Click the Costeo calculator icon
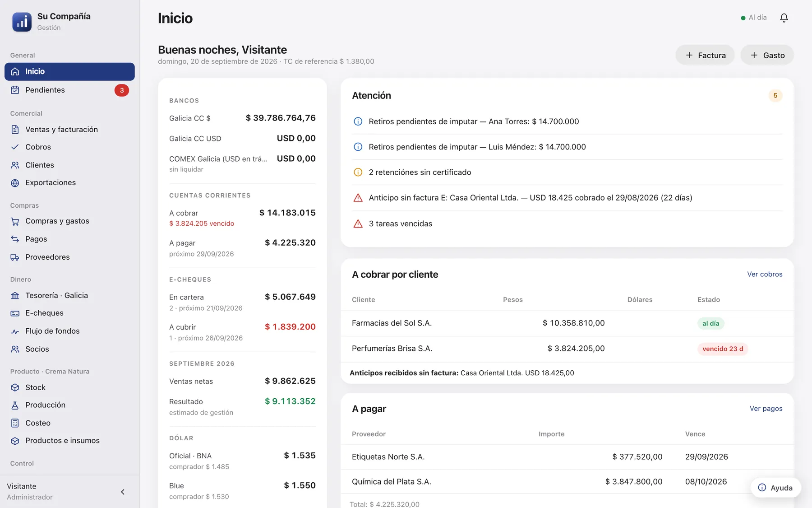812x508 pixels. (15, 423)
